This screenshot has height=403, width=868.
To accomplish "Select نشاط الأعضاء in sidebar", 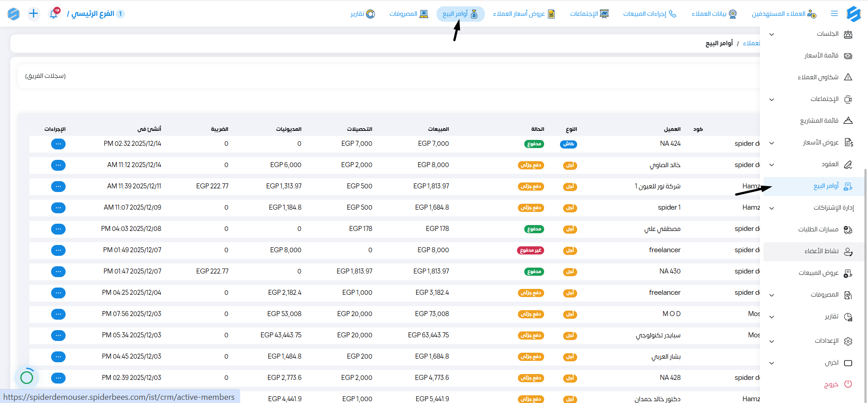I will point(821,251).
